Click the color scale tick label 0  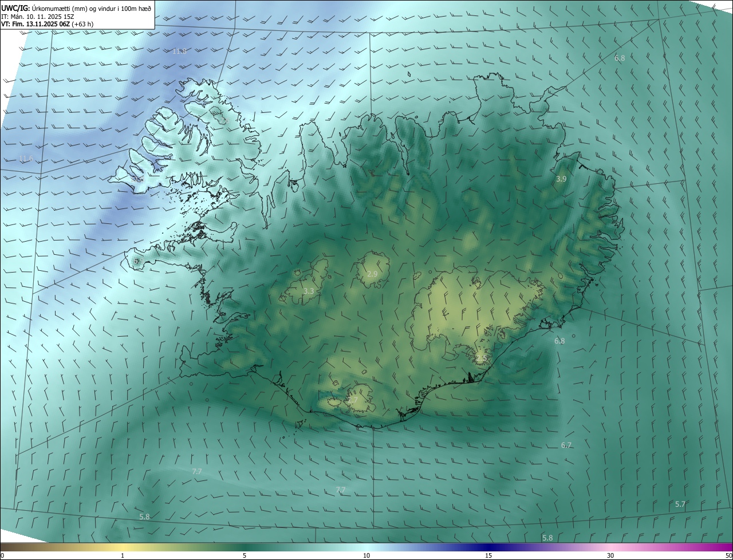pyautogui.click(x=2, y=555)
